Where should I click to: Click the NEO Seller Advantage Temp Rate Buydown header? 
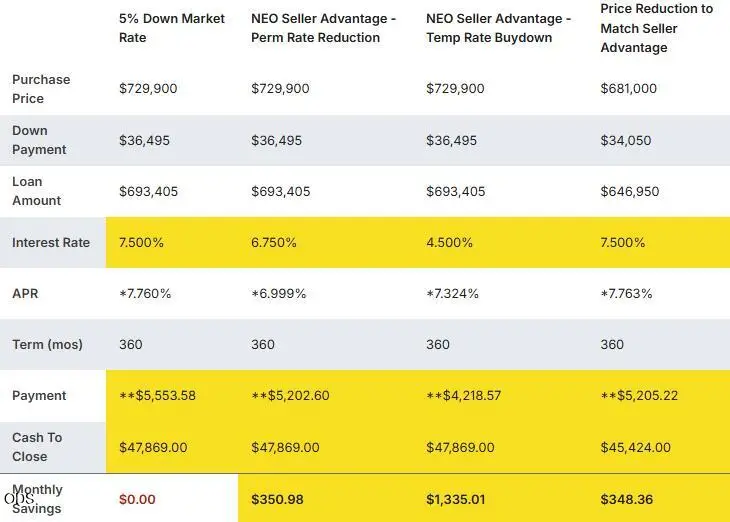click(499, 28)
